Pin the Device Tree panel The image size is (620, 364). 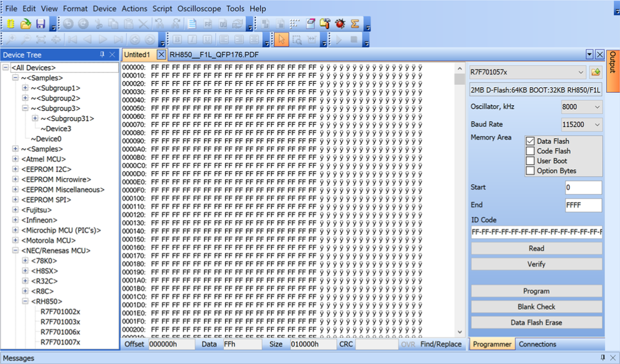102,55
